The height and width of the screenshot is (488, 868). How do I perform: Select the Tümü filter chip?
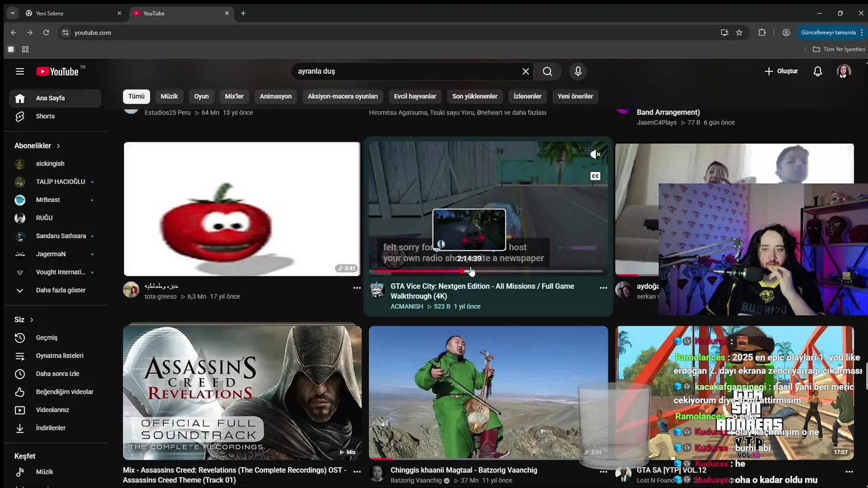[x=136, y=96]
